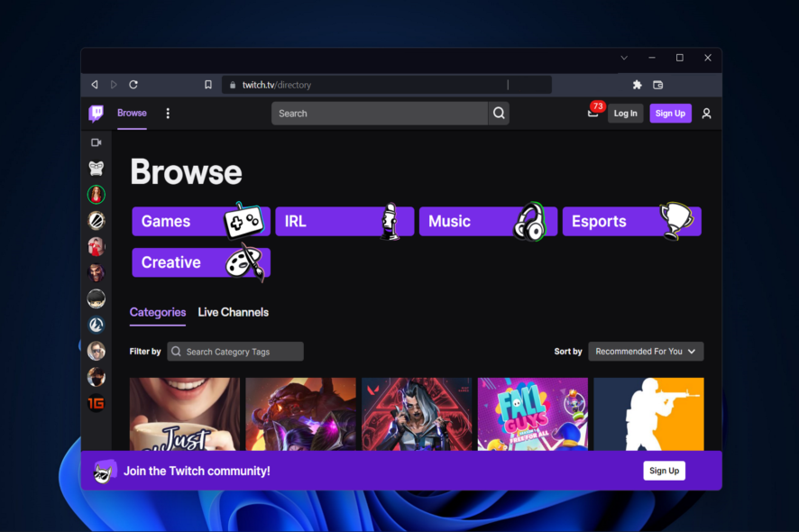
Task: Select the Browse nav tab
Action: 132,113
